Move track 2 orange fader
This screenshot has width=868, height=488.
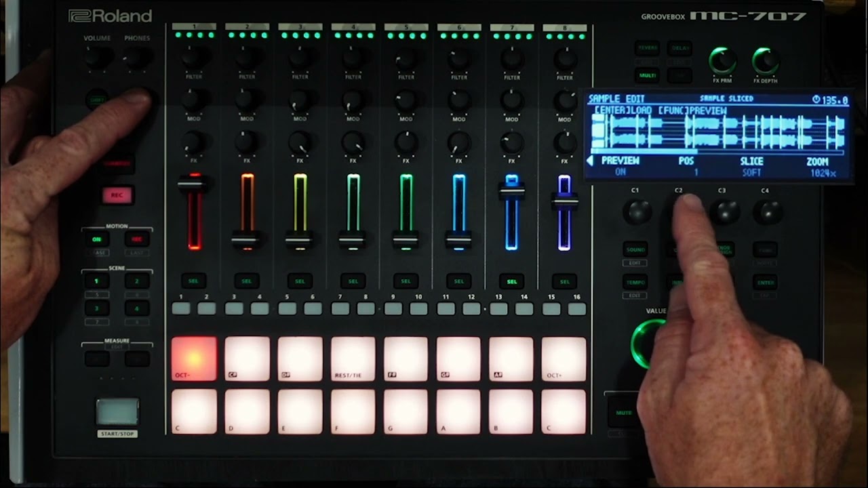(247, 239)
